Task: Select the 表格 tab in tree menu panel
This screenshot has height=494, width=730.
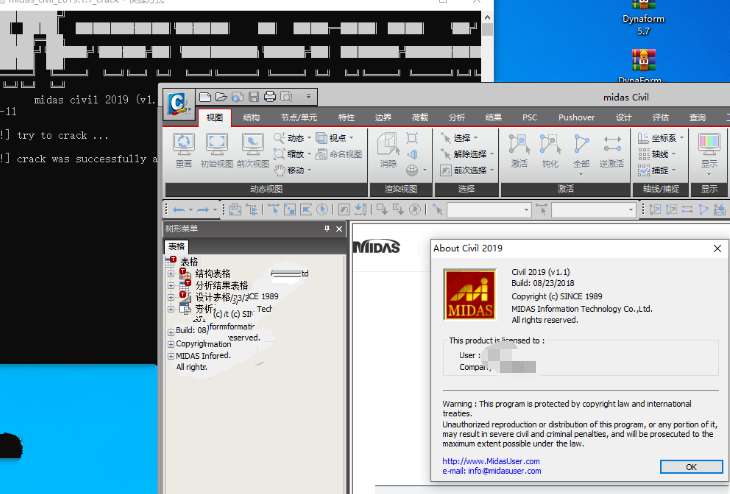Action: click(176, 246)
